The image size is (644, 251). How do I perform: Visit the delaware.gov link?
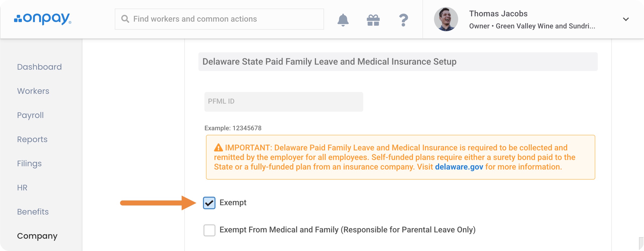tap(459, 167)
